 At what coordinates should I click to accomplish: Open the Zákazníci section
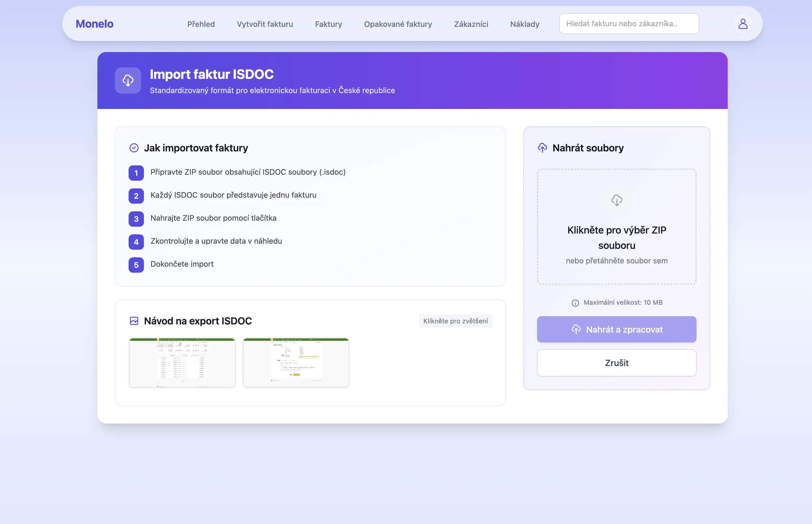(471, 24)
